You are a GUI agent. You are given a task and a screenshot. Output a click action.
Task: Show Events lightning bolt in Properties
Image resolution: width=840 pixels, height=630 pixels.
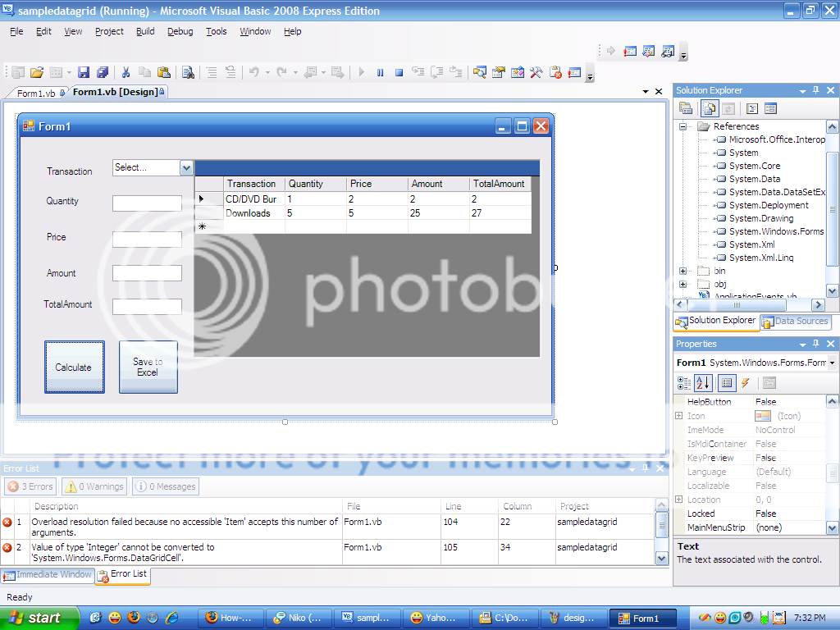745,382
